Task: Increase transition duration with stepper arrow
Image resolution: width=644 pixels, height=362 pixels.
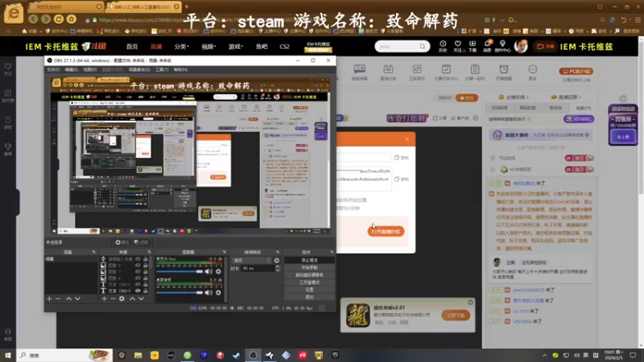Action: click(277, 266)
